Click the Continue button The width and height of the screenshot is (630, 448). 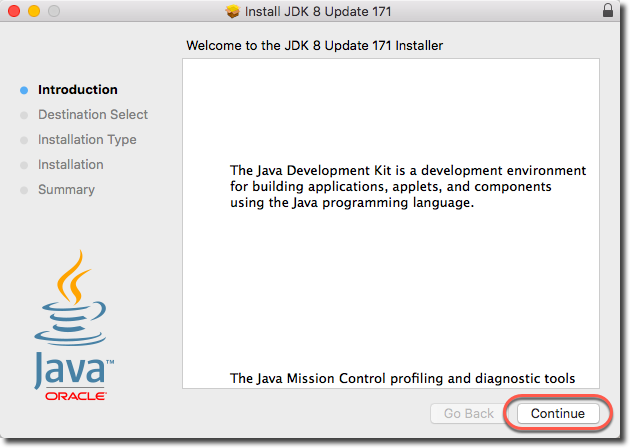pos(558,413)
